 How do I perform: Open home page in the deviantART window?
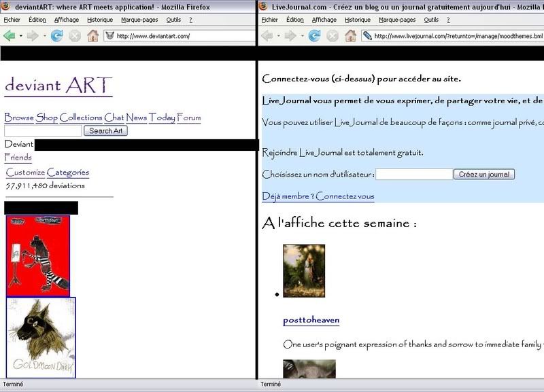point(92,35)
